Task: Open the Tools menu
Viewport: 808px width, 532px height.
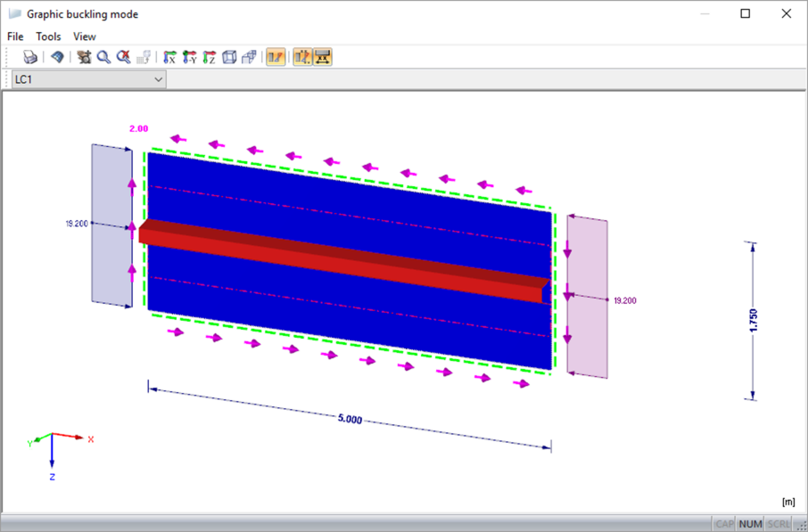Action: [x=48, y=37]
